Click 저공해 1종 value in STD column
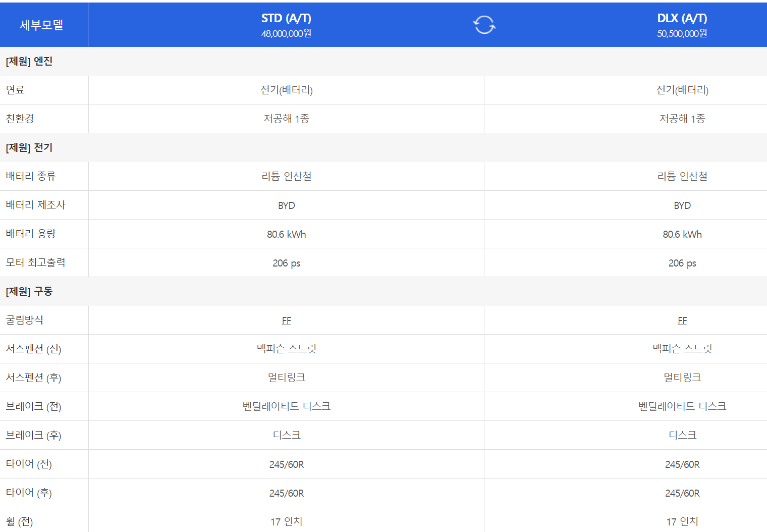The width and height of the screenshot is (767, 532). click(287, 119)
